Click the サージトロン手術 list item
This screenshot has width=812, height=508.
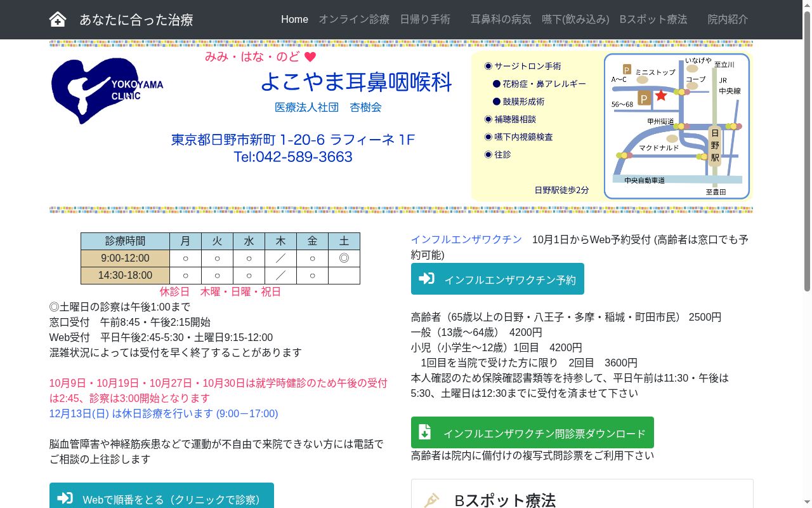point(523,66)
